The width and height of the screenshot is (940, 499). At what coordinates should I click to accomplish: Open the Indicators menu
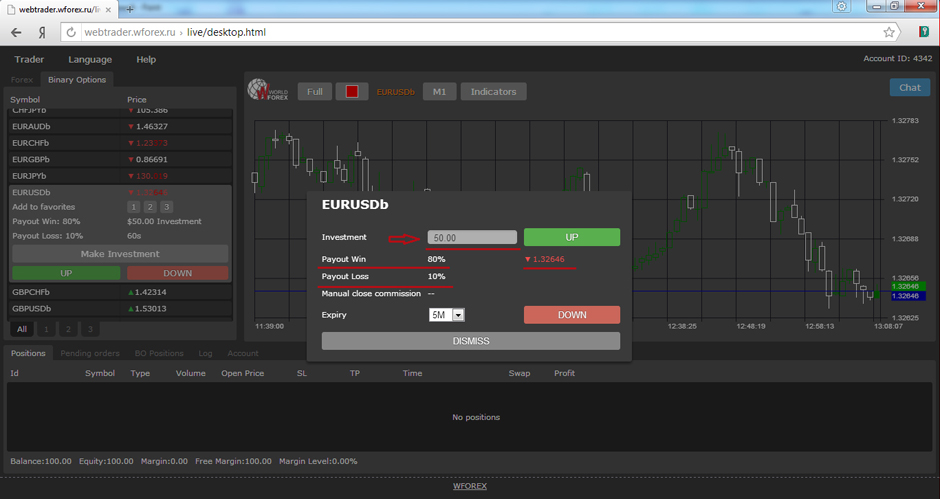coord(493,91)
